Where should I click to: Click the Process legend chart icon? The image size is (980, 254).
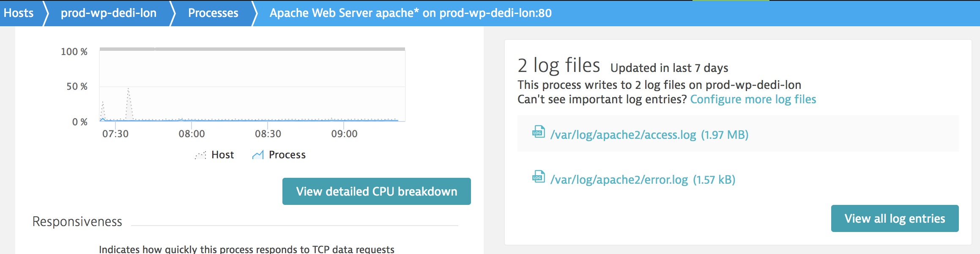tap(258, 155)
